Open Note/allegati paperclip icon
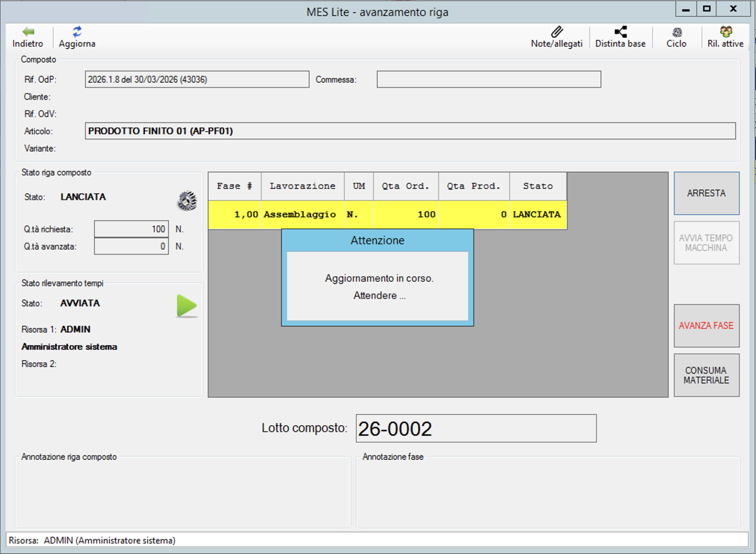Image resolution: width=756 pixels, height=554 pixels. click(557, 32)
